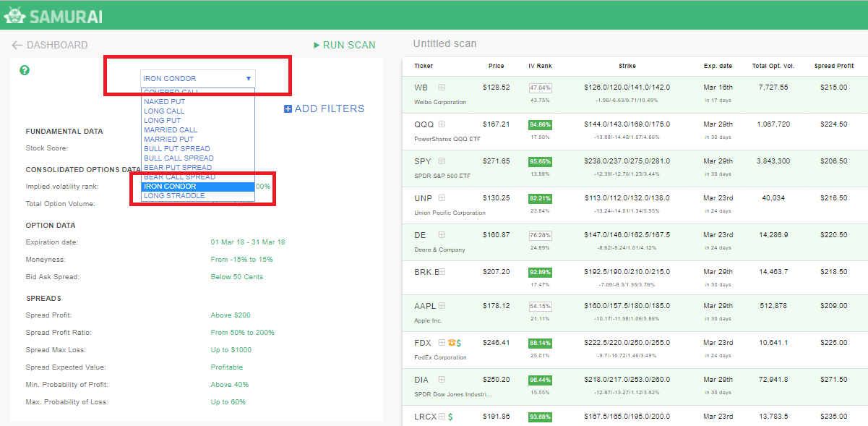
Task: Sort table by IV Rank column header
Action: tap(540, 66)
